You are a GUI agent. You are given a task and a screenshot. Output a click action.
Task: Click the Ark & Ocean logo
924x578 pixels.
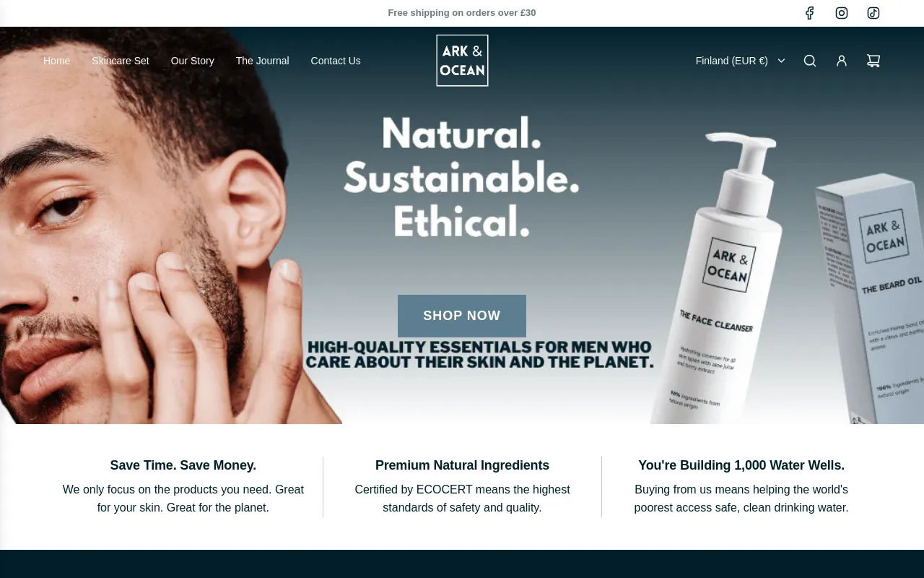point(462,61)
